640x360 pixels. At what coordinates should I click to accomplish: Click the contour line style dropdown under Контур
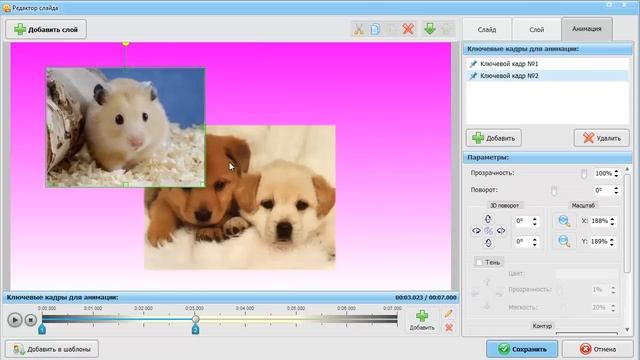coord(587,333)
